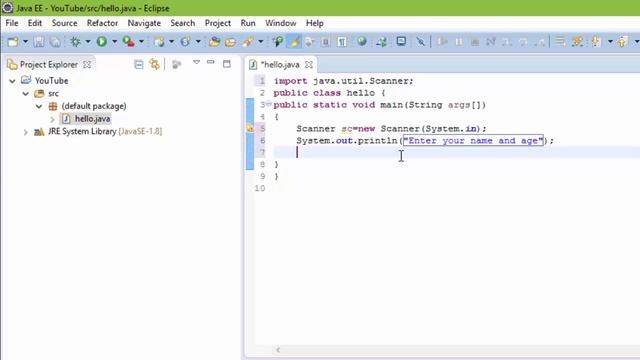The image size is (640, 360).
Task: Open dropdown next to Web Service icon
Action: pos(198,42)
